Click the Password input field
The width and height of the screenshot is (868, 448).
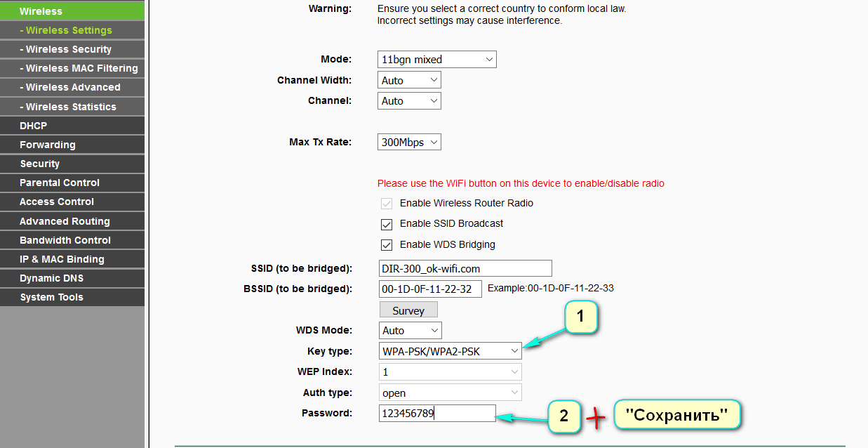(x=436, y=413)
